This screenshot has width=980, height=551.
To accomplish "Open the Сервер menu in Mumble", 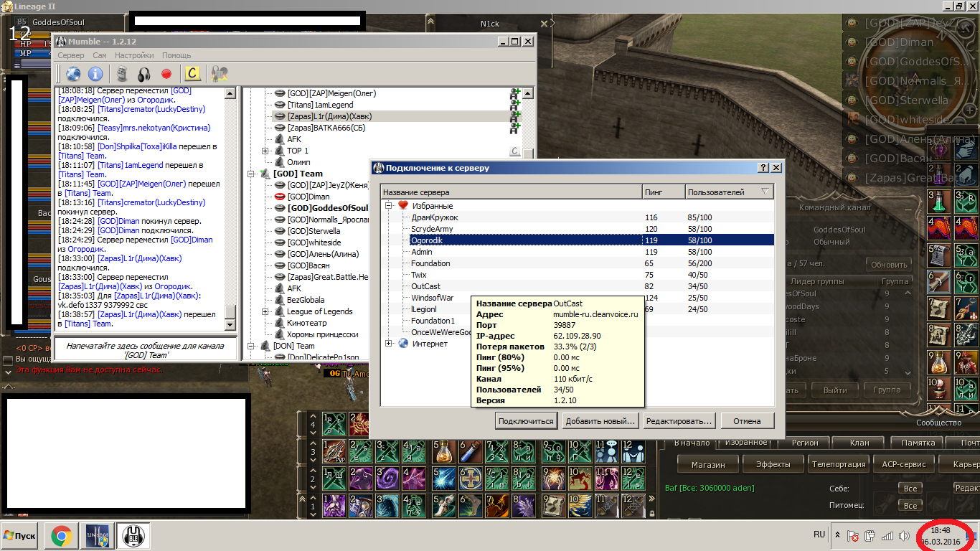I will point(71,55).
